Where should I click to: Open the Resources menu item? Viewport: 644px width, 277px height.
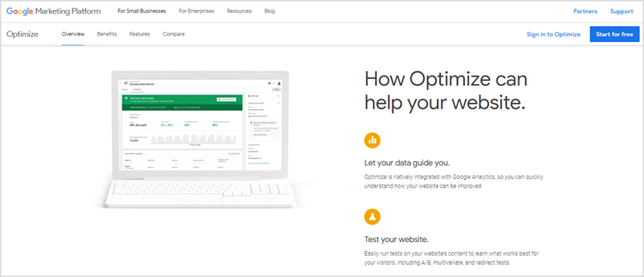click(x=239, y=11)
